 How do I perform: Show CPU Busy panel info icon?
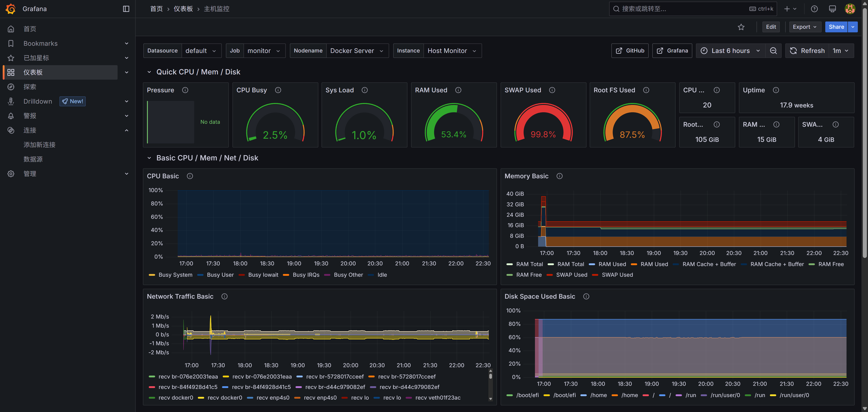pyautogui.click(x=278, y=90)
